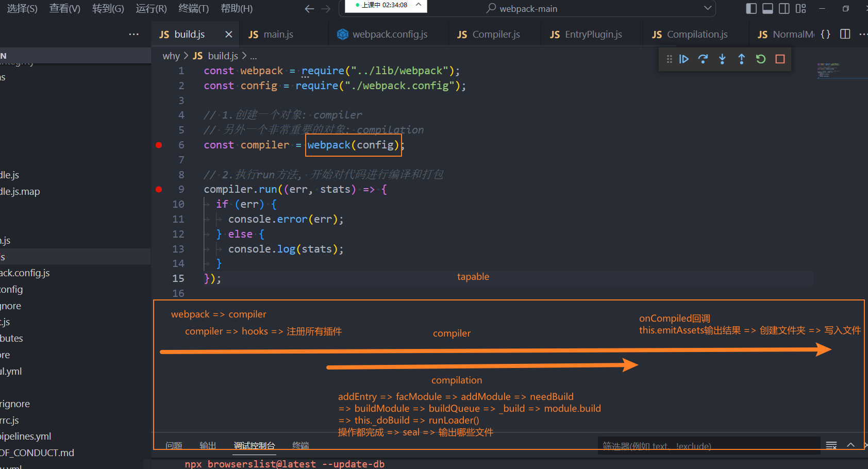Expand the 上课中 timer popup chevron
Viewport: 868px width, 469px height.
click(419, 5)
